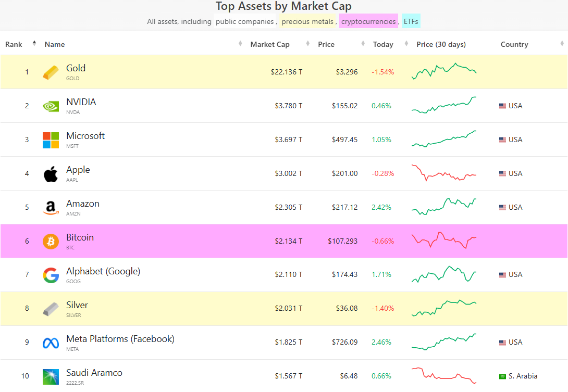This screenshot has width=568, height=392.
Task: Click Silver's 30-day price chart
Action: pos(444,308)
